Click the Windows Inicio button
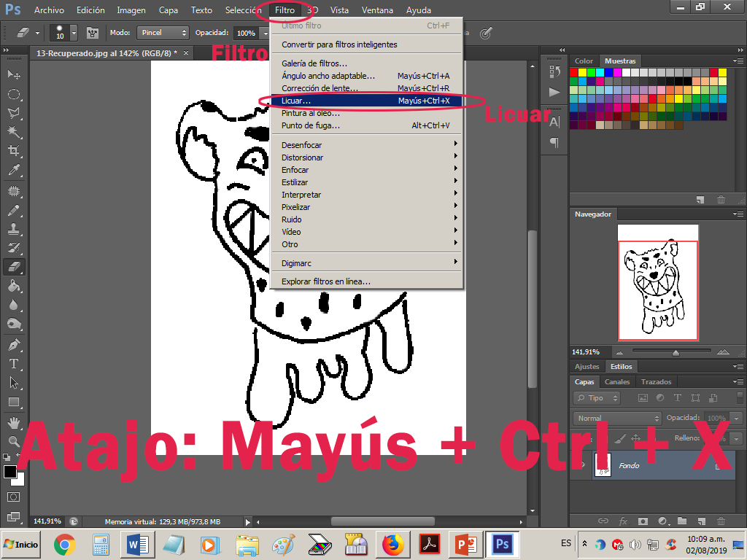 (x=20, y=544)
